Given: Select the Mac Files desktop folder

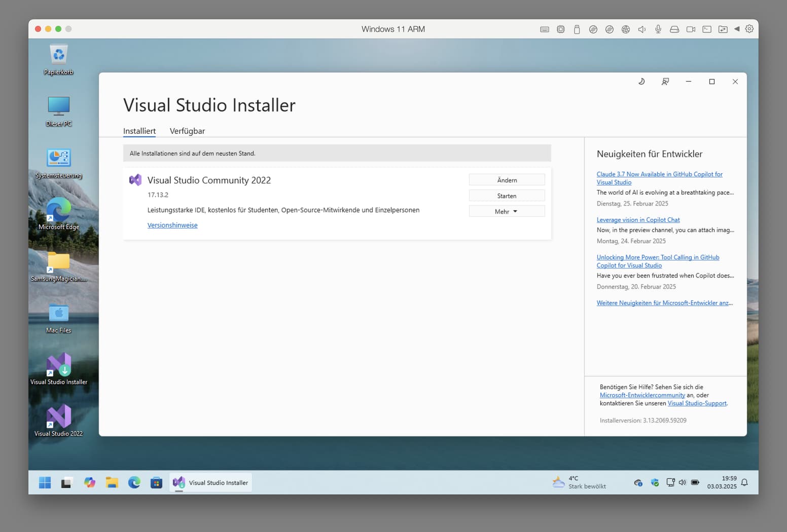Looking at the screenshot, I should [59, 318].
